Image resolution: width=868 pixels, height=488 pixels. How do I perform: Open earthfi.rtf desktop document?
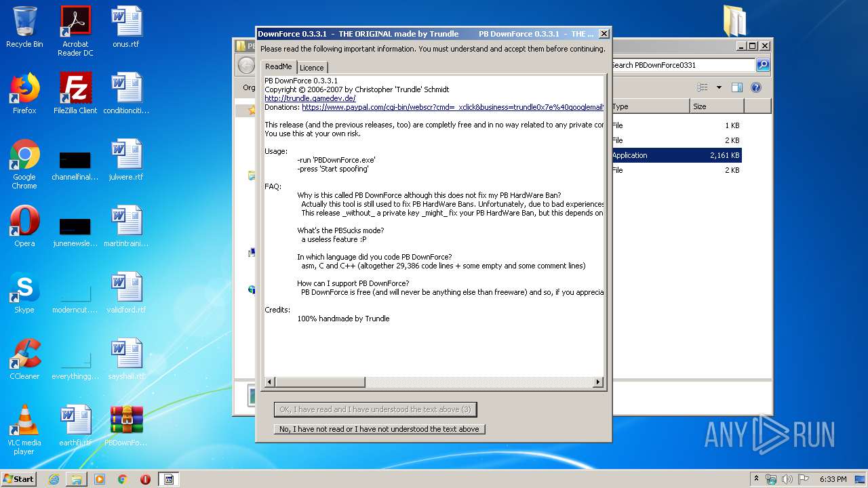(75, 426)
